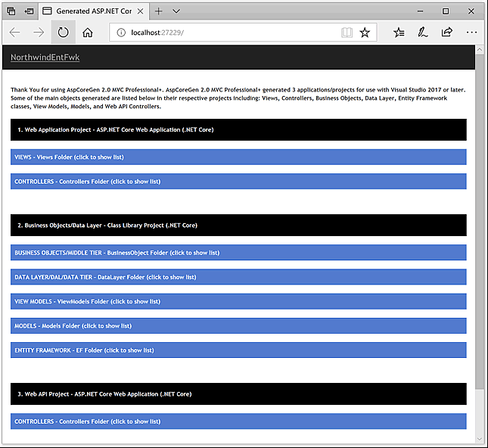The width and height of the screenshot is (488, 448).
Task: Show site information icon in address bar
Action: [121, 33]
